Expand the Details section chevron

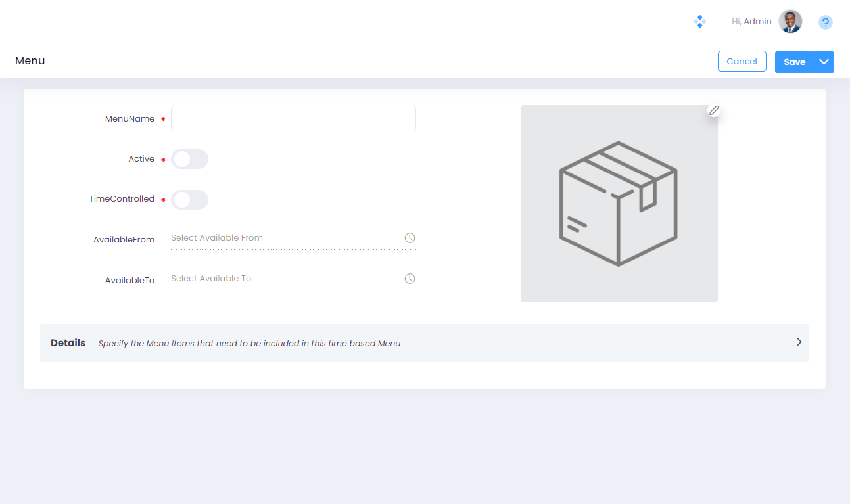pyautogui.click(x=799, y=342)
